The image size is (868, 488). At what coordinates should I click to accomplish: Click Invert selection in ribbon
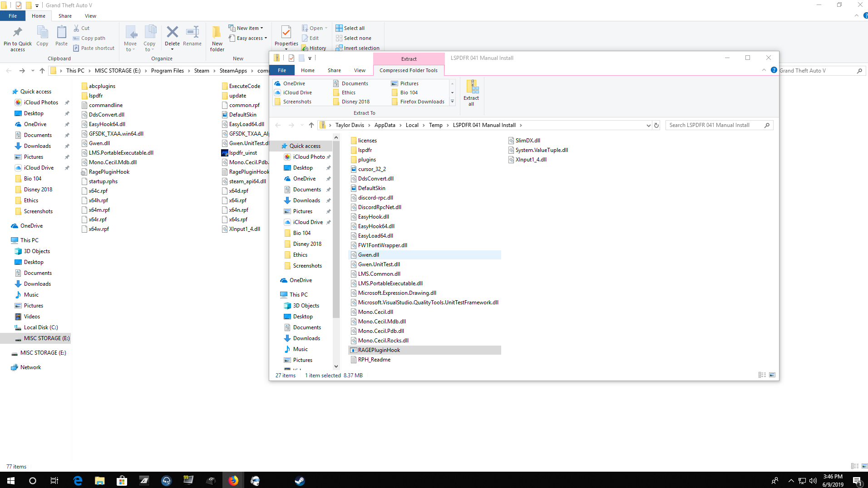357,48
